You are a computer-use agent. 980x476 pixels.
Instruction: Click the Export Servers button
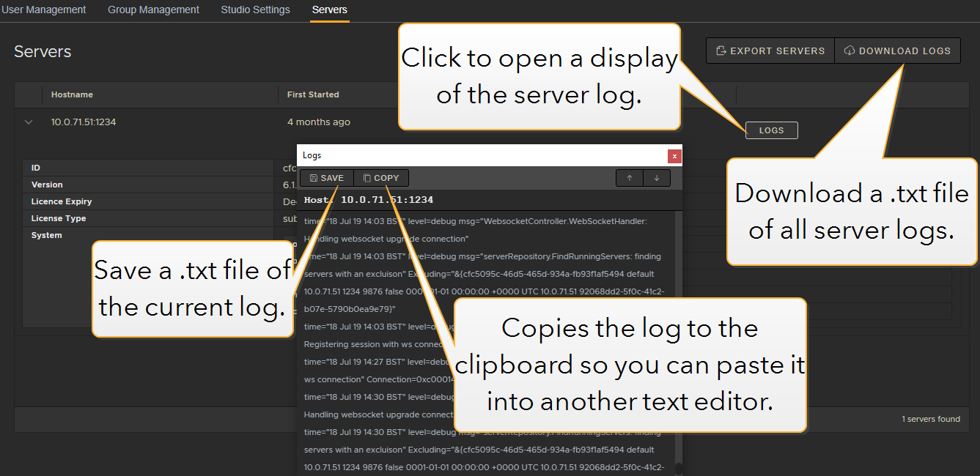coord(770,51)
